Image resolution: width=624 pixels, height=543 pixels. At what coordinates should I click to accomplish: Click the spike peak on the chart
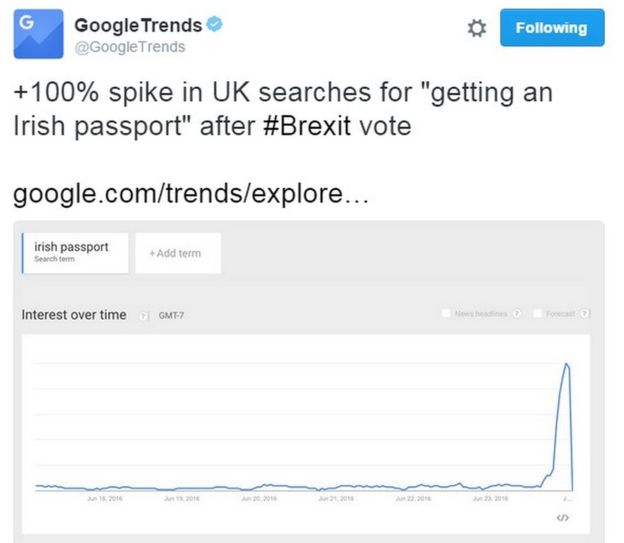click(568, 364)
